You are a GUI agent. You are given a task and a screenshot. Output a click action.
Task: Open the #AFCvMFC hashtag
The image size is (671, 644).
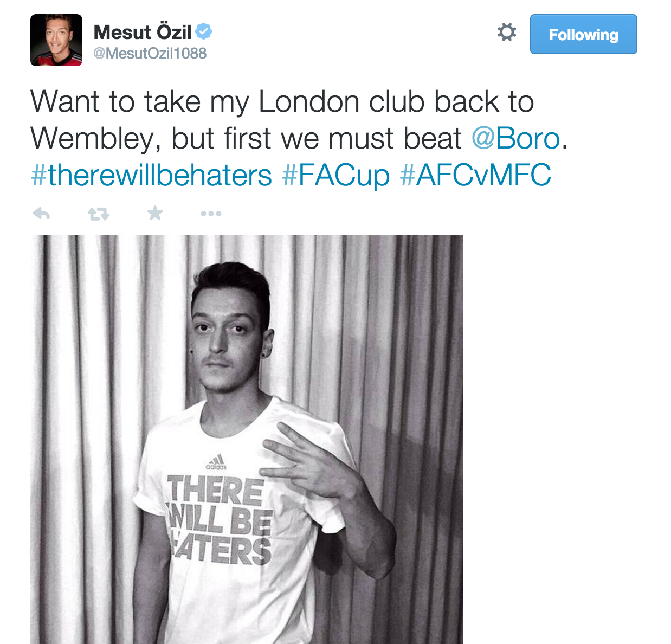pos(475,175)
